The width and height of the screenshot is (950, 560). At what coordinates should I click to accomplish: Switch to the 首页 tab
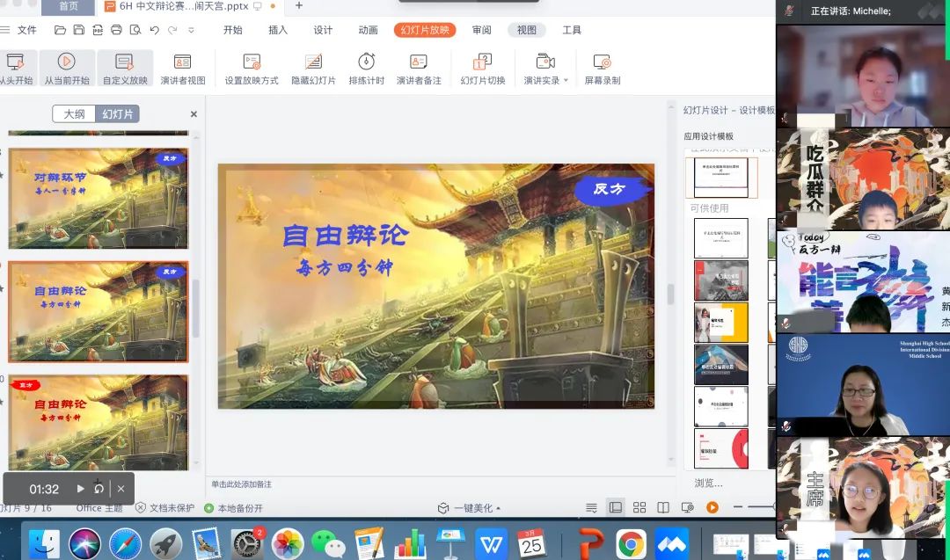(x=69, y=7)
